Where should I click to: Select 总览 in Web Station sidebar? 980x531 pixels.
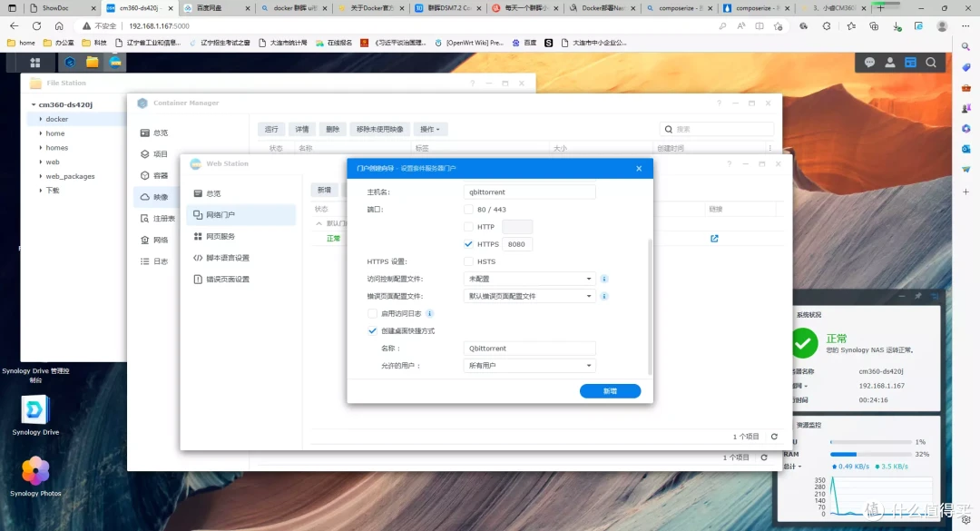click(240, 193)
